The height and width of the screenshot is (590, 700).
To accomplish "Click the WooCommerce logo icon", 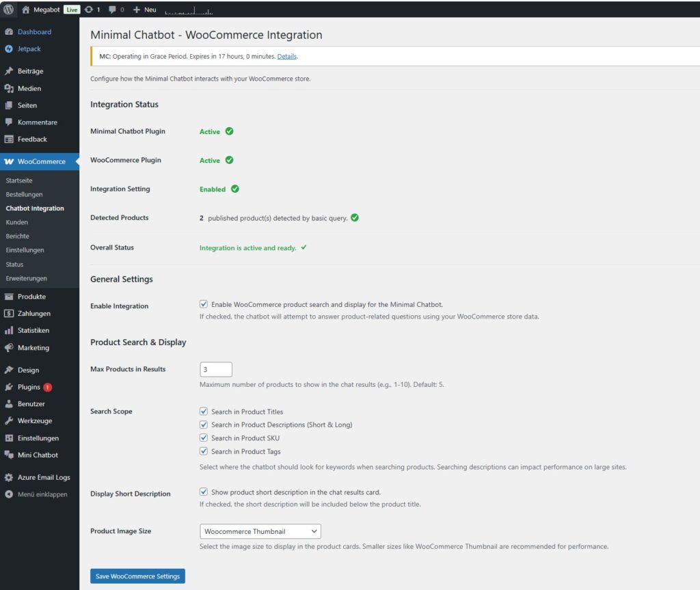I will (x=9, y=161).
